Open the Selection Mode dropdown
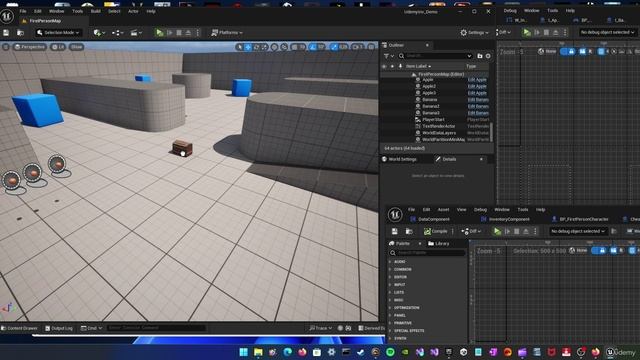 [58, 33]
